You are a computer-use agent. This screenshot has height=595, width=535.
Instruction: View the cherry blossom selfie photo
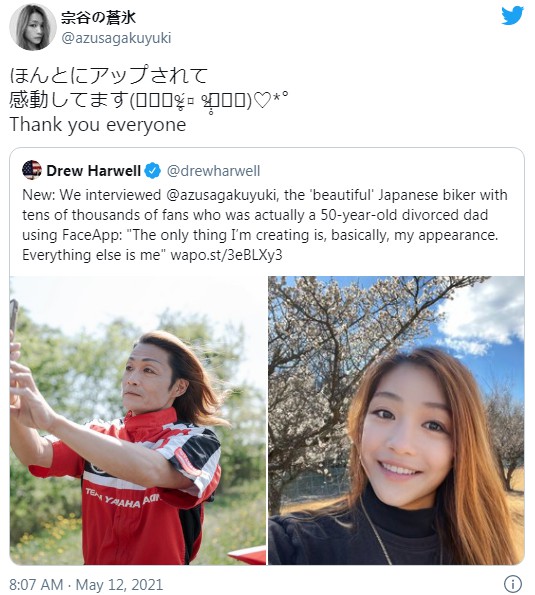click(x=396, y=420)
